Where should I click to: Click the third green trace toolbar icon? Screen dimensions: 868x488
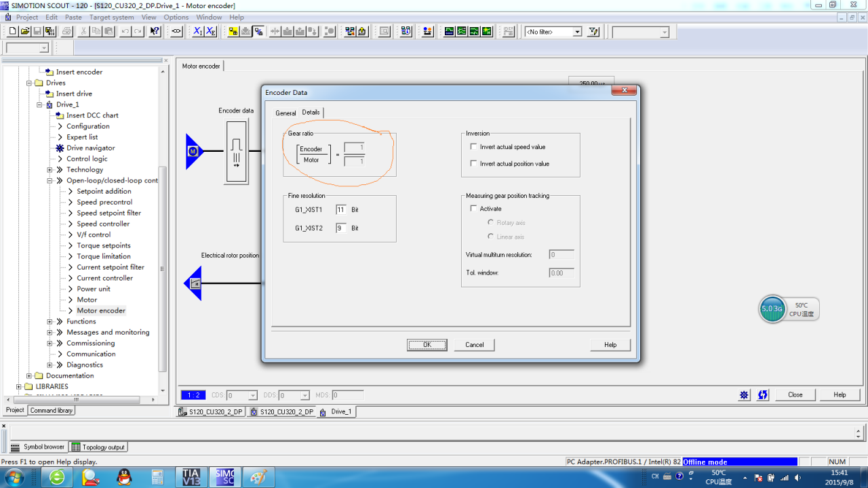pyautogui.click(x=474, y=31)
